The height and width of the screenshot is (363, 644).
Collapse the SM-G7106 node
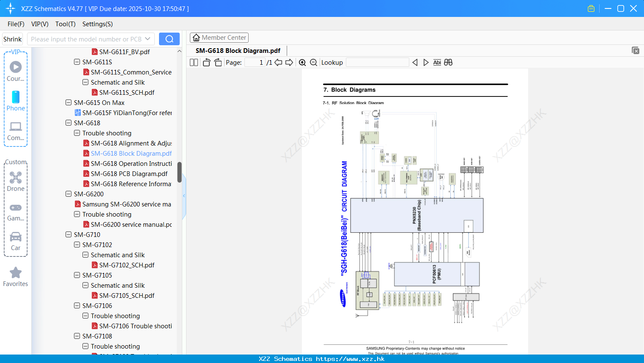(77, 305)
